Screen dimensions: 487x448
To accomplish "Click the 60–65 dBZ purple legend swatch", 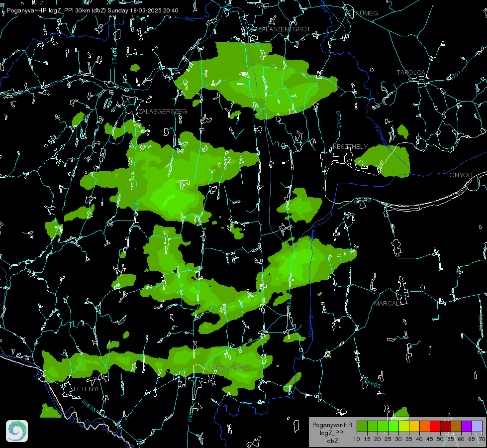I will click(x=466, y=426).
